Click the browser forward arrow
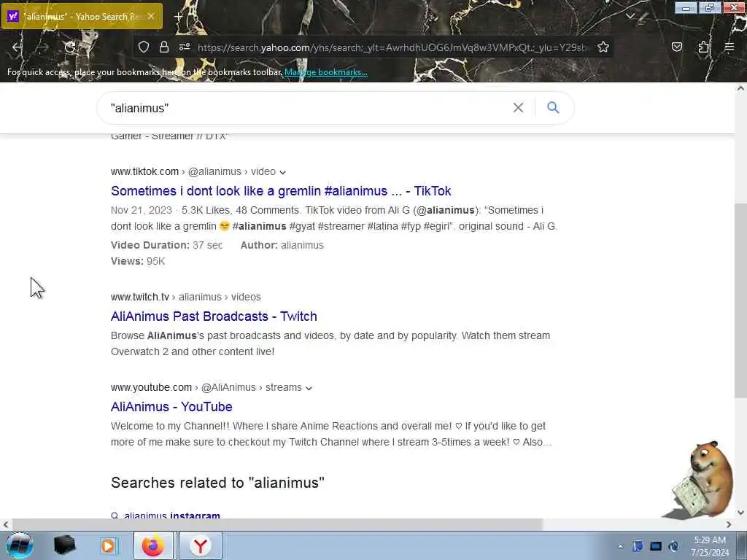 [x=43, y=47]
